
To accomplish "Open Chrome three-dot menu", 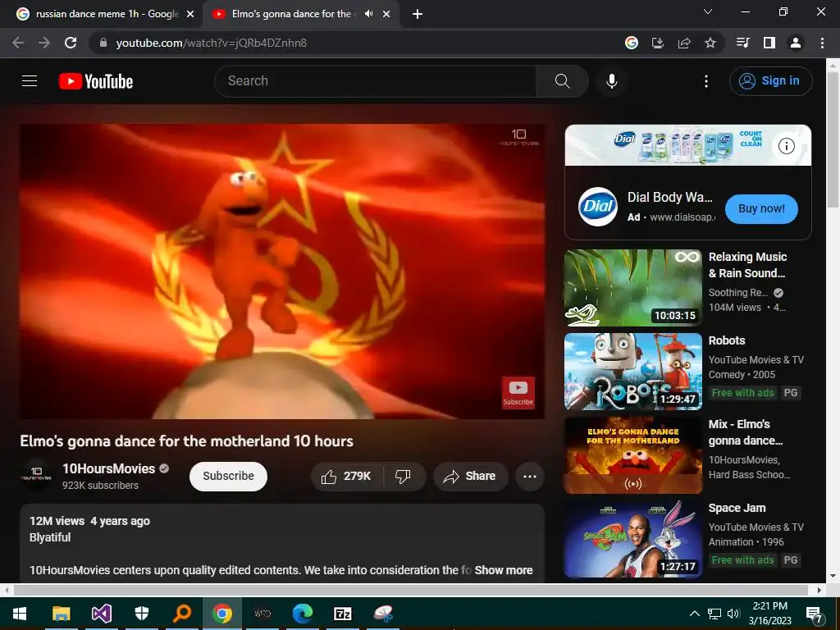I will [x=822, y=43].
